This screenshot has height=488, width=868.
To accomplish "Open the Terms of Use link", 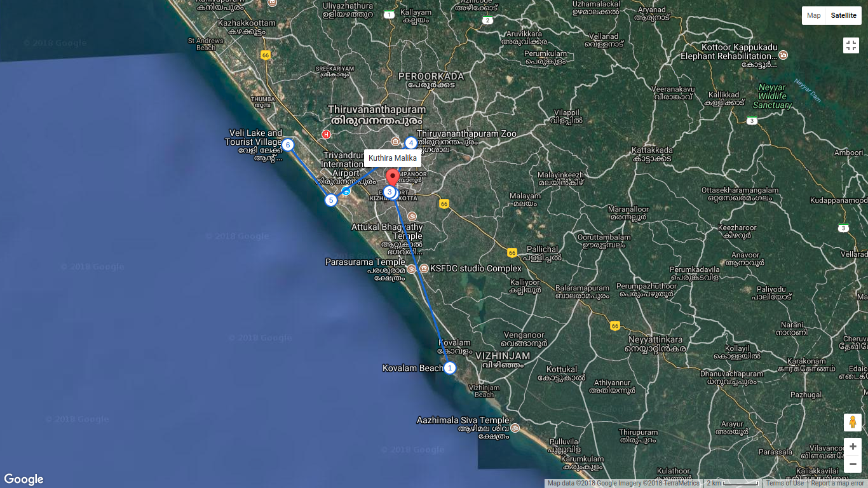I will [x=784, y=482].
